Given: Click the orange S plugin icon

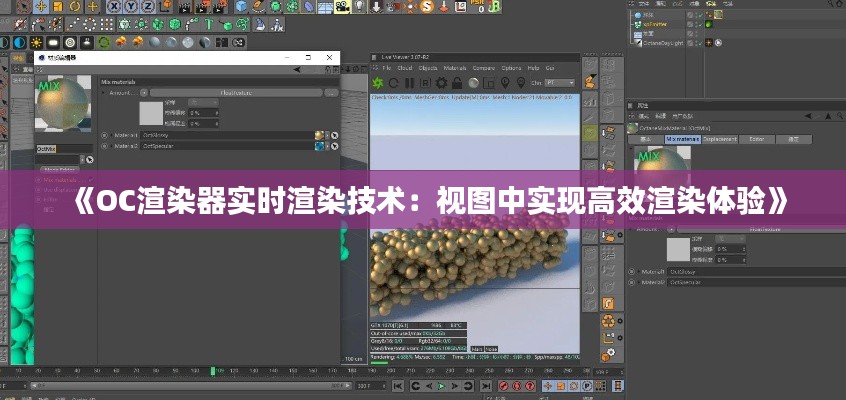Looking at the screenshot, I should pos(427,6).
